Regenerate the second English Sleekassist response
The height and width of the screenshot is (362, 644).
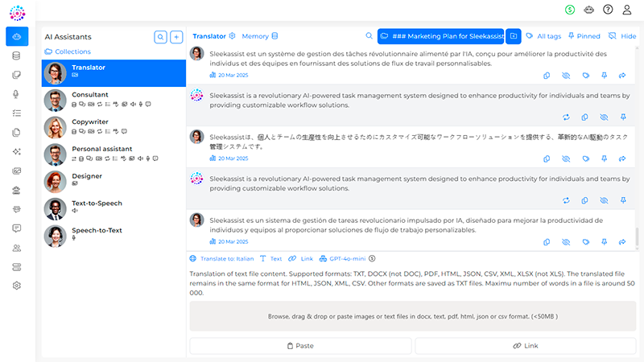pyautogui.click(x=566, y=200)
